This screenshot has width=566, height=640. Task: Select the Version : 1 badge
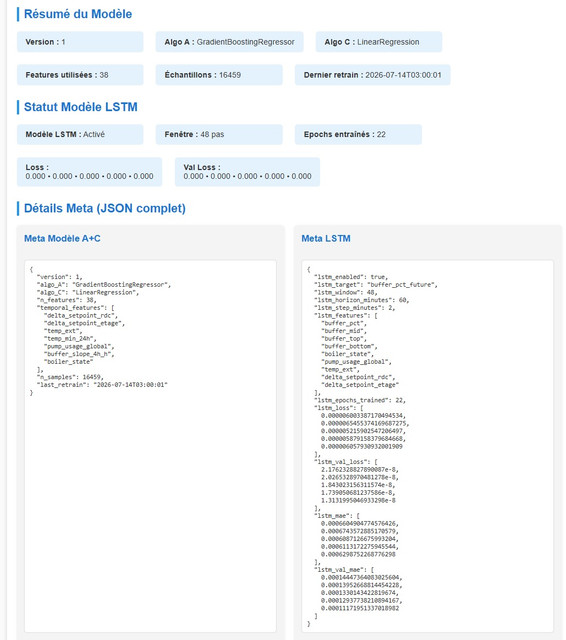coord(80,42)
